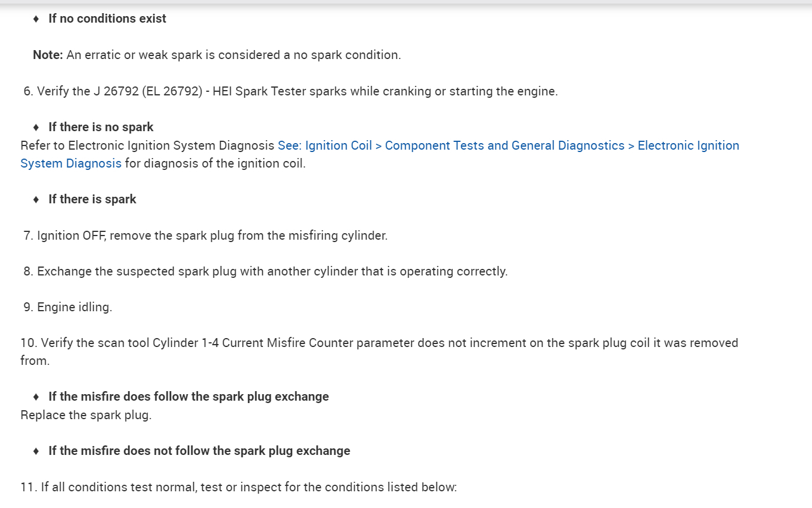Screen dimensions: 812x508
Task: Click the 'System Diagnosis' link text on second line
Action: point(71,163)
